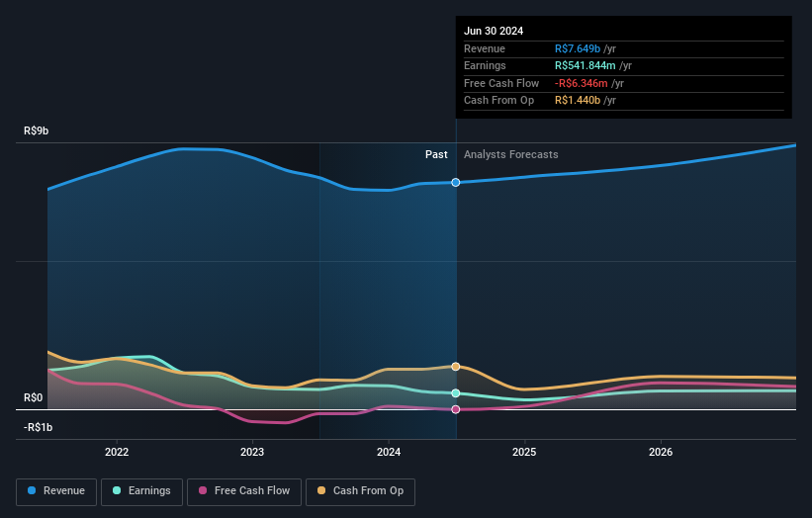Click the Free Cash Flow label in tooltip
The width and height of the screenshot is (812, 518).
pyautogui.click(x=501, y=83)
